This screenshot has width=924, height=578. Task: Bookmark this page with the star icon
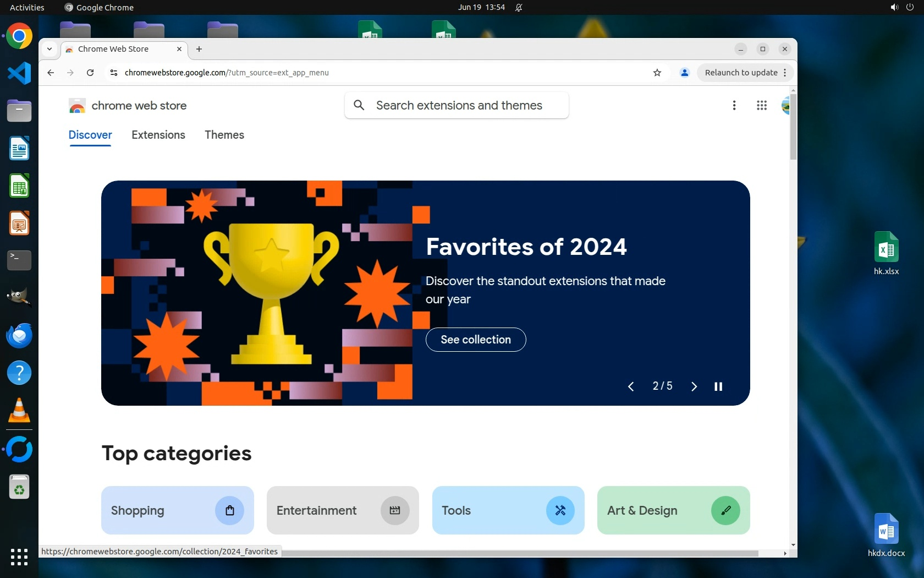tap(657, 73)
